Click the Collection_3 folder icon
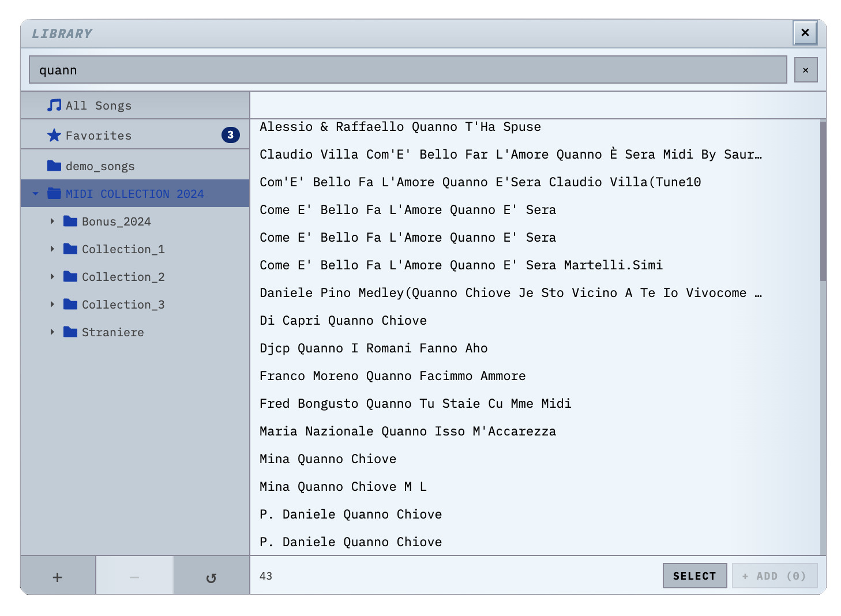This screenshot has width=841, height=616. 70,304
